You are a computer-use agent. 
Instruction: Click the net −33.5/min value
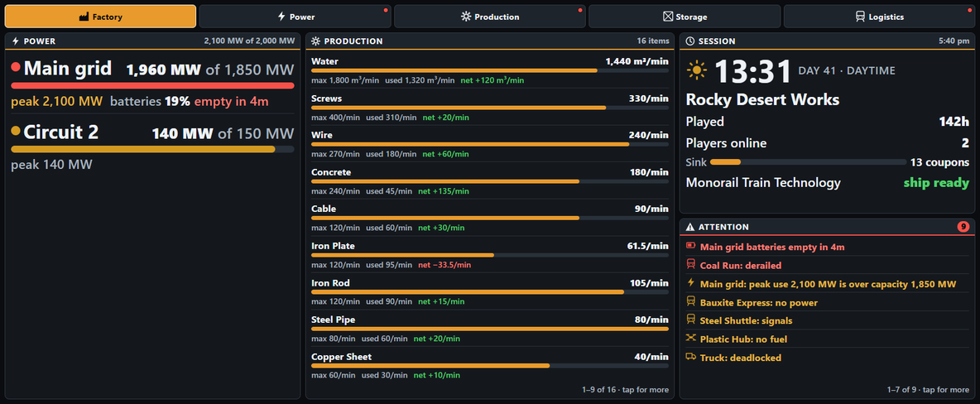click(x=444, y=265)
